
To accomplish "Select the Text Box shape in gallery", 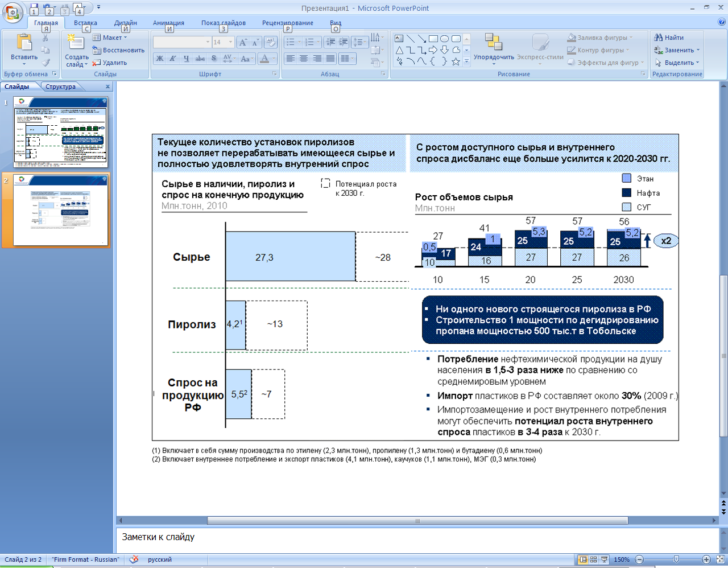I will pyautogui.click(x=399, y=39).
